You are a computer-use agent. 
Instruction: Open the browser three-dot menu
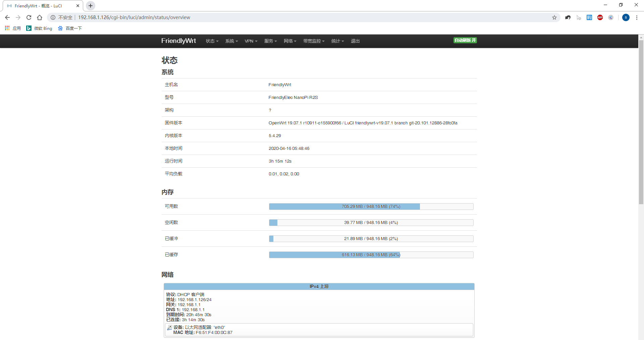(637, 17)
